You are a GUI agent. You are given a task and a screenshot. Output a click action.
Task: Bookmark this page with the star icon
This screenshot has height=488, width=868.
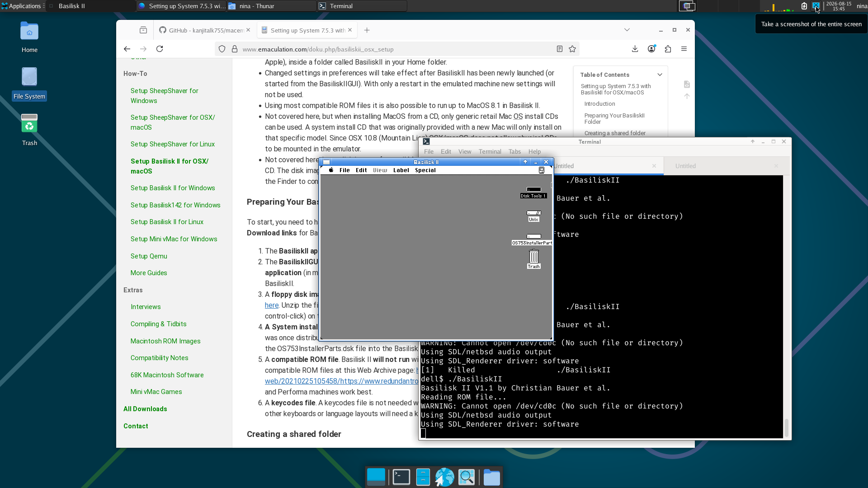click(572, 49)
